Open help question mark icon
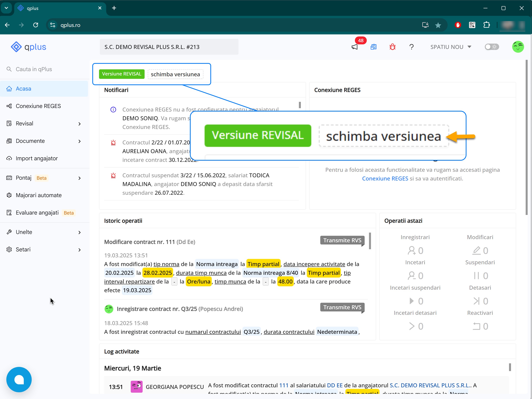 click(x=412, y=47)
